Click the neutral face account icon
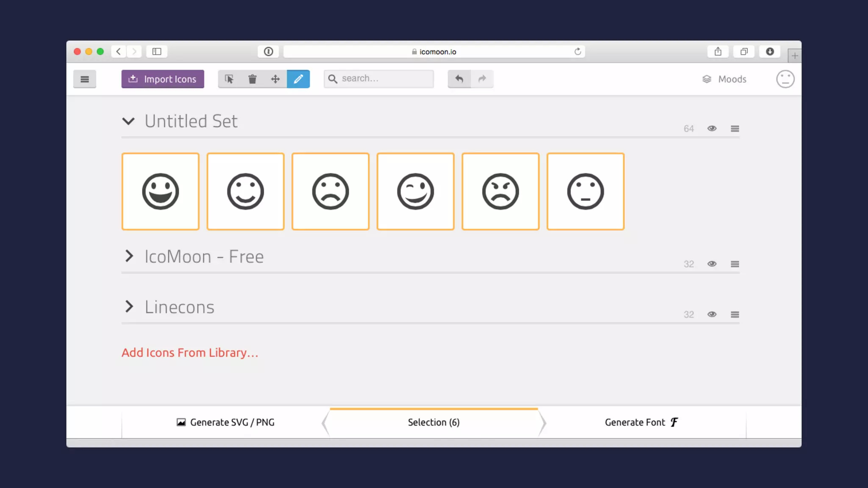 point(785,79)
